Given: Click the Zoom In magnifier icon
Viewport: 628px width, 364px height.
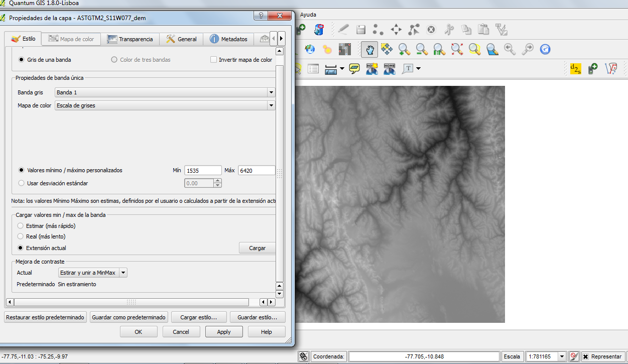Looking at the screenshot, I should click(404, 49).
